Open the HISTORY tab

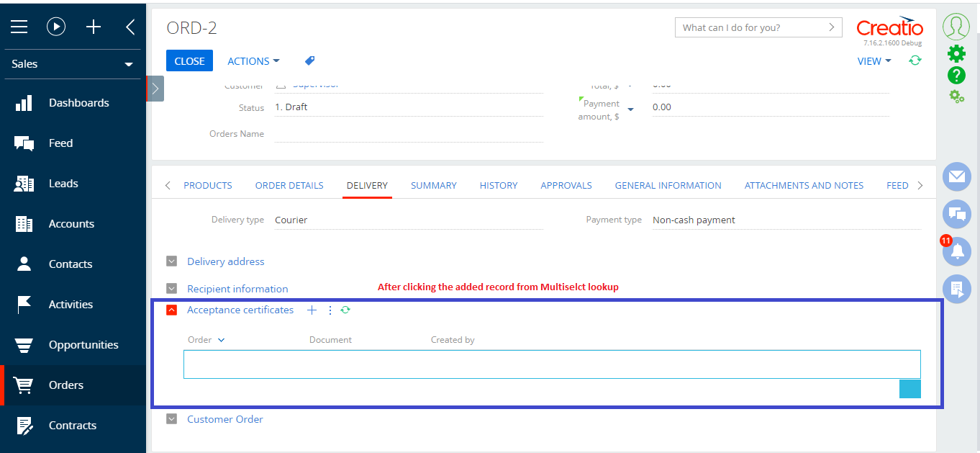[x=498, y=185]
